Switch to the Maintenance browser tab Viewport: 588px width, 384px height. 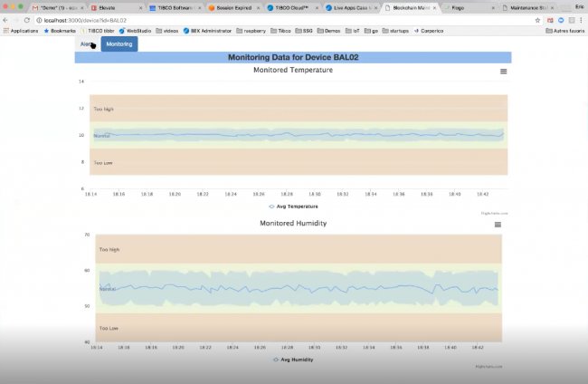click(x=527, y=7)
